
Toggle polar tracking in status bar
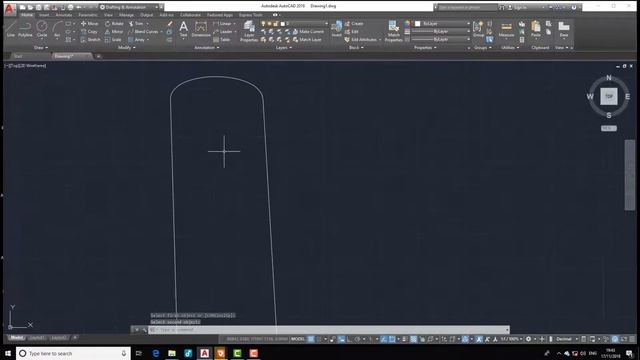click(x=358, y=339)
